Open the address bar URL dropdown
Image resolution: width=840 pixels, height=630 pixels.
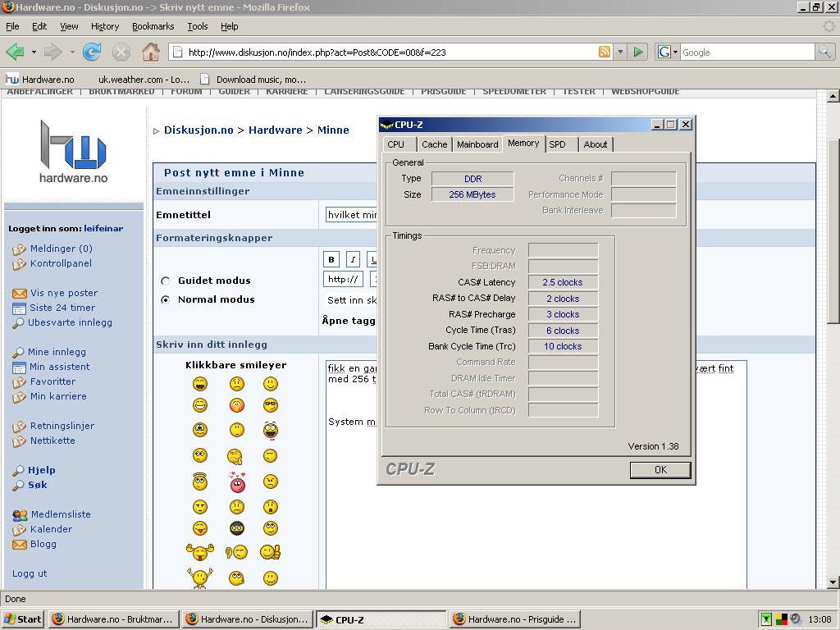coord(620,52)
